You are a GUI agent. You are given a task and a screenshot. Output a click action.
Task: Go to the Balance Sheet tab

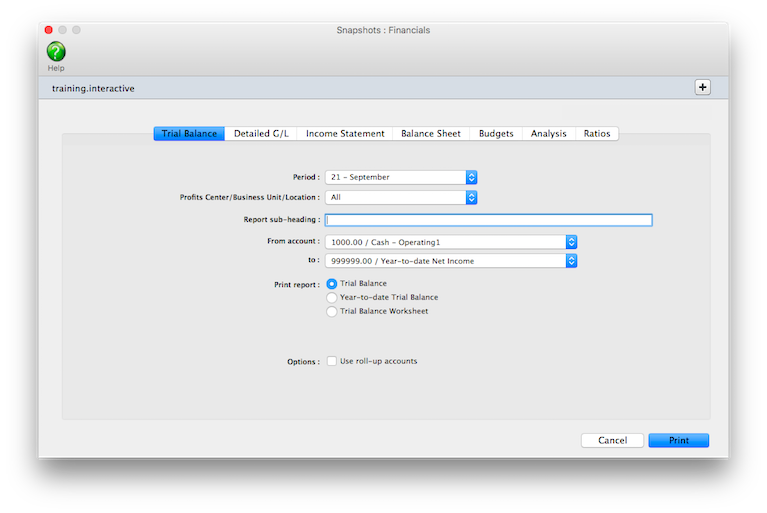coord(430,134)
